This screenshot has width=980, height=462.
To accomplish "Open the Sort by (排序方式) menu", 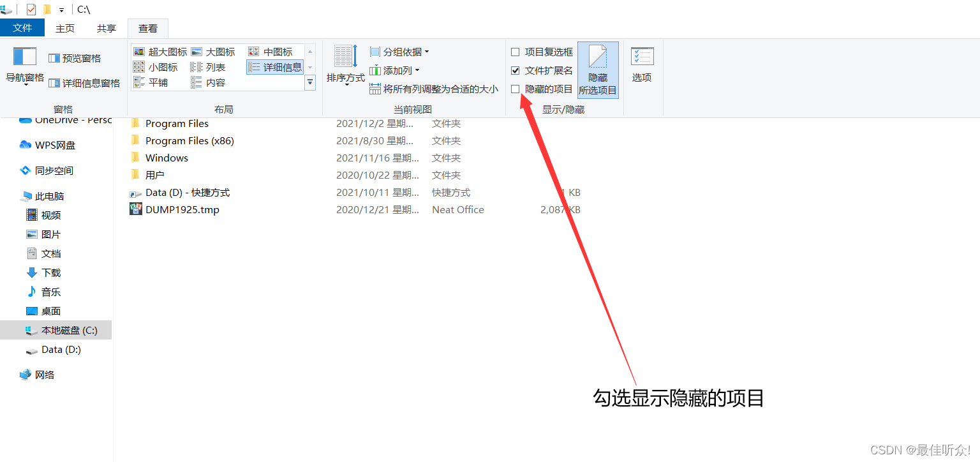I will [x=346, y=66].
